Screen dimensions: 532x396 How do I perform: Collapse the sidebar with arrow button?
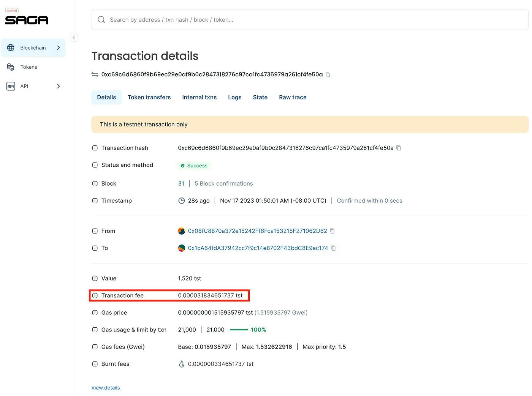point(74,37)
